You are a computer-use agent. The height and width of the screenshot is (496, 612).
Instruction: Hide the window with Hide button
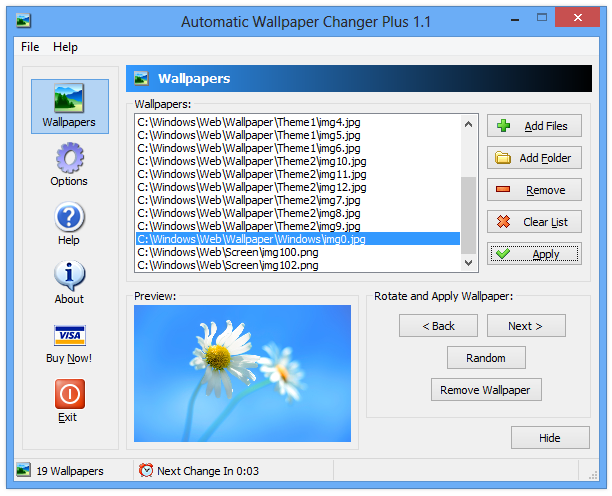pos(550,438)
